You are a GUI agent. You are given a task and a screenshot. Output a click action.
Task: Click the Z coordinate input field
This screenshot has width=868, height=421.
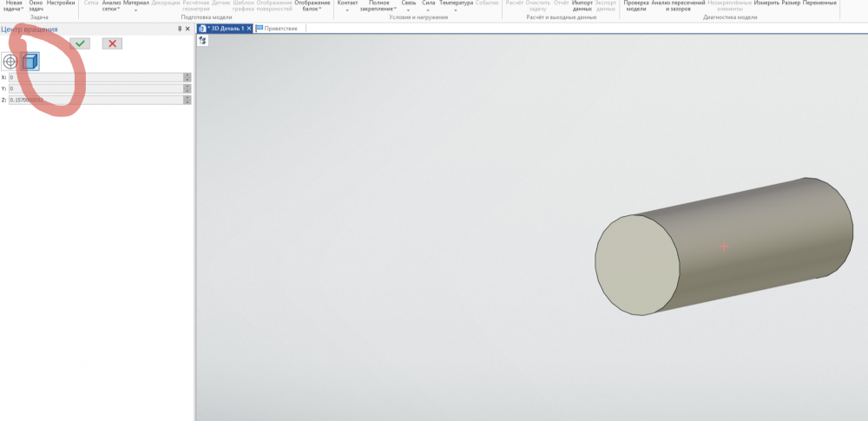(x=95, y=100)
